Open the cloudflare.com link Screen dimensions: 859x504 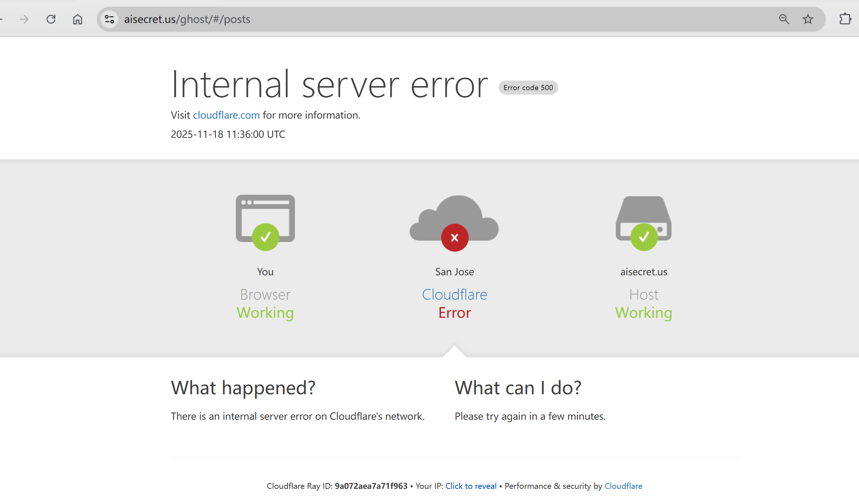pyautogui.click(x=226, y=115)
